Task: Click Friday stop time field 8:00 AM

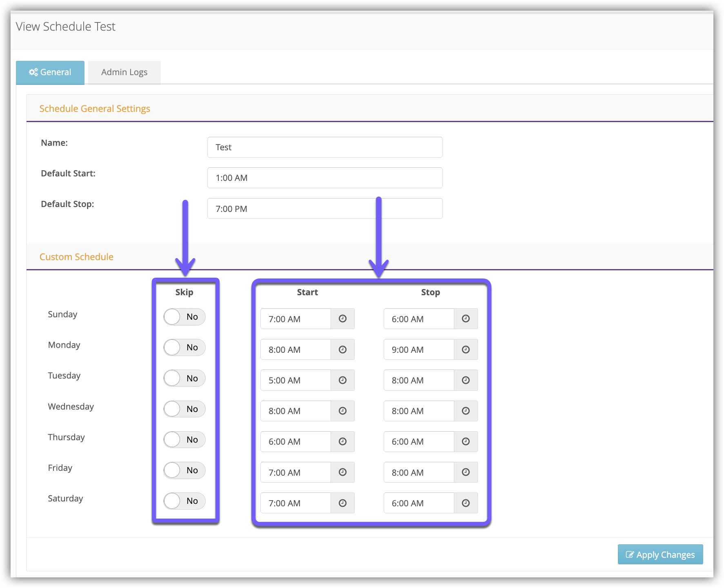Action: pos(419,472)
